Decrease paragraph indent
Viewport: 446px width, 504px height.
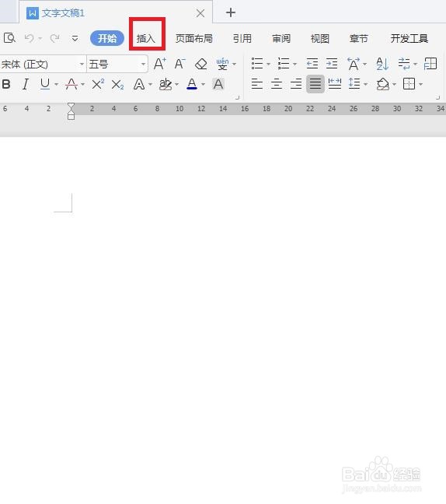coord(312,64)
